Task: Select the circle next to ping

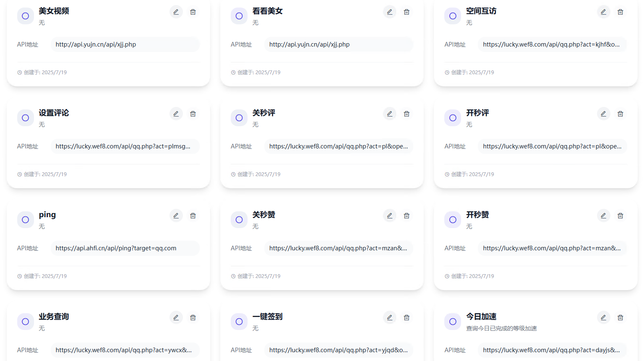Action: click(26, 220)
